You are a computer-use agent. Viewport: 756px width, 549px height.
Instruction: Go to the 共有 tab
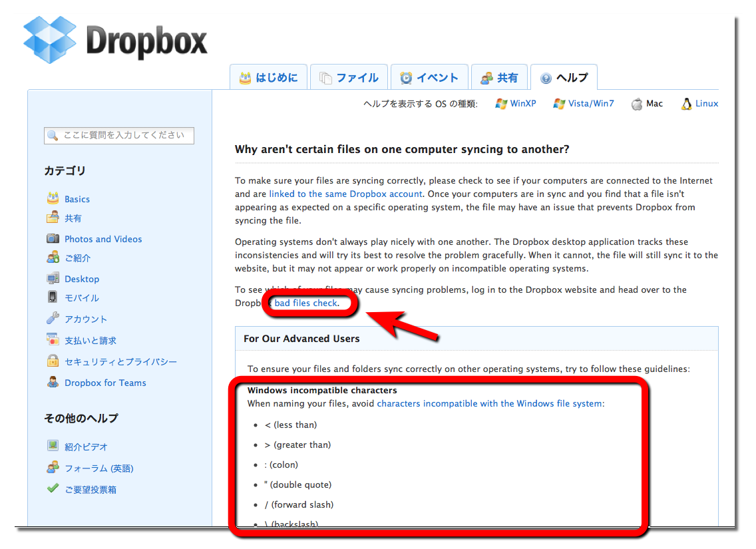tap(500, 77)
